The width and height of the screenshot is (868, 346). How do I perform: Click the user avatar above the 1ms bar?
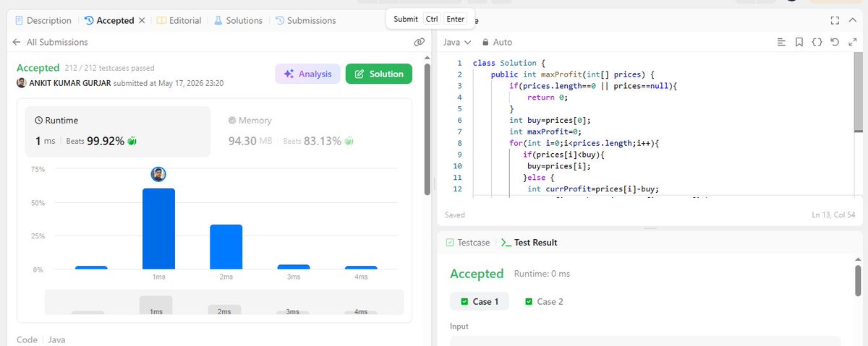[x=158, y=174]
